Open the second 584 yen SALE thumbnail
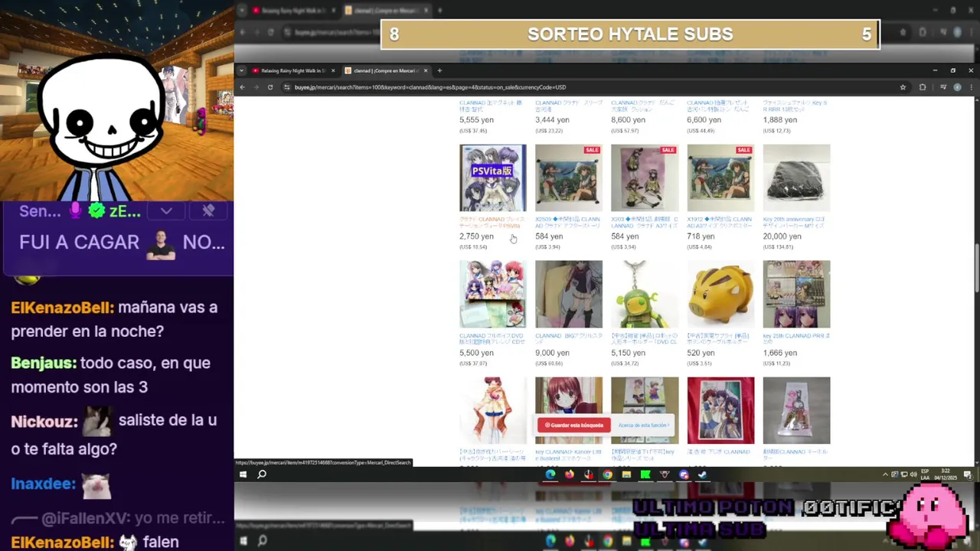 tap(645, 178)
